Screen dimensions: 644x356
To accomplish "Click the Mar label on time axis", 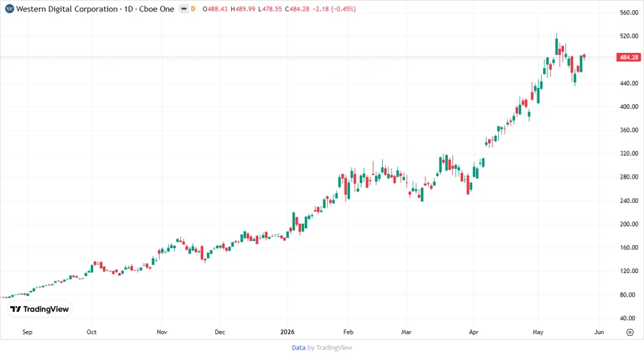I will 406,332.
